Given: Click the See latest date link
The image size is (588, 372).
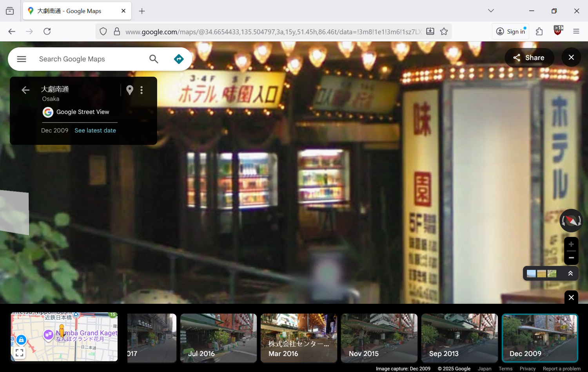Looking at the screenshot, I should point(95,130).
